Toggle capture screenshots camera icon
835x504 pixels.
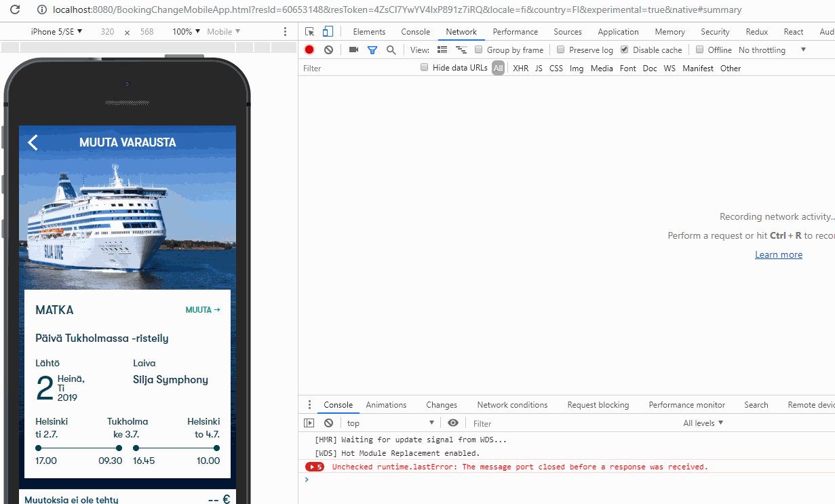coord(353,50)
